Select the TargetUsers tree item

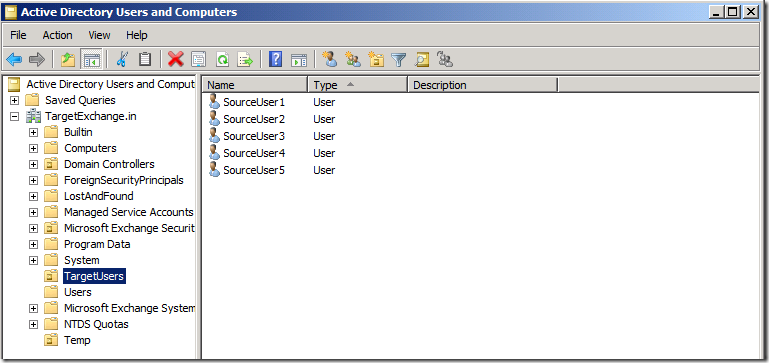point(94,276)
